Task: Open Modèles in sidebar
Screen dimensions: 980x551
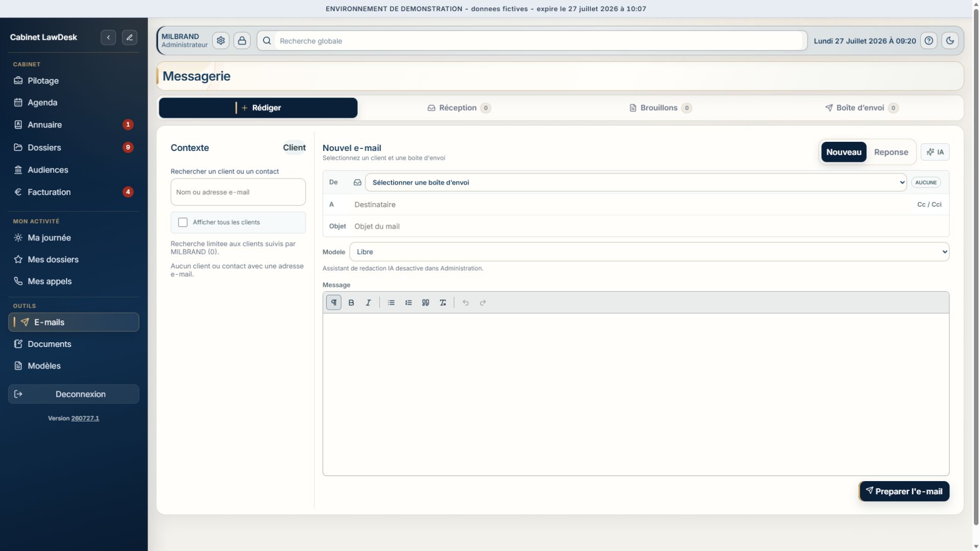Action: point(73,366)
